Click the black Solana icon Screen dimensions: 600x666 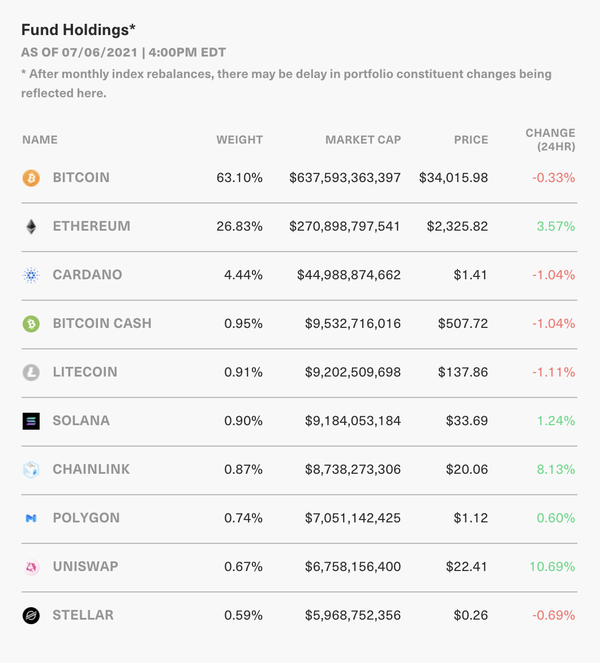tap(31, 421)
